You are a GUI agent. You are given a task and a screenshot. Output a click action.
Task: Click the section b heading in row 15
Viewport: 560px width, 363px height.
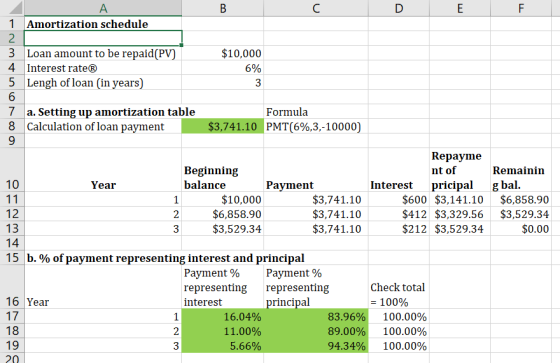(165, 258)
